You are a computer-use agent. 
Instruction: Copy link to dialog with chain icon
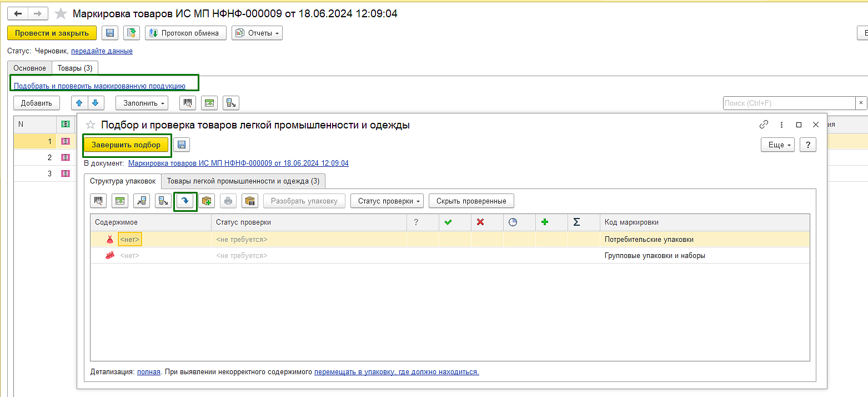pos(764,125)
